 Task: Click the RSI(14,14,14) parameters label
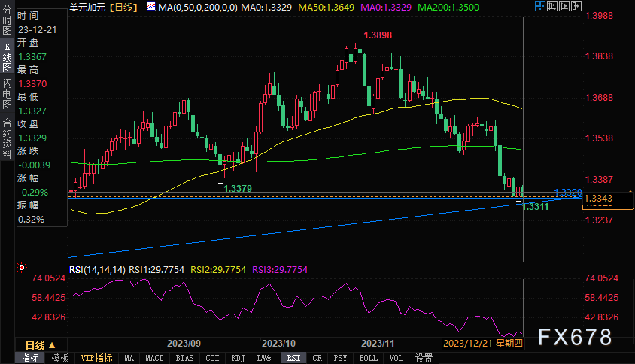click(97, 270)
